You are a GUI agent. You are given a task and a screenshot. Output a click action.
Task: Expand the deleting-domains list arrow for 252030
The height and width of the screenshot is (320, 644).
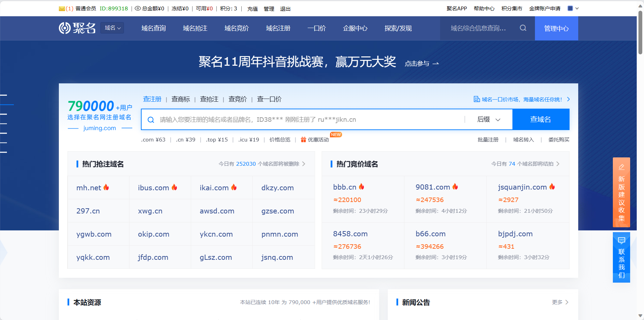tap(304, 164)
